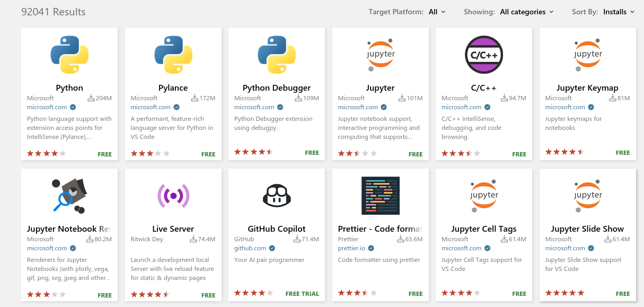Open the Python Debugger title link
644x307 pixels.
pos(277,88)
